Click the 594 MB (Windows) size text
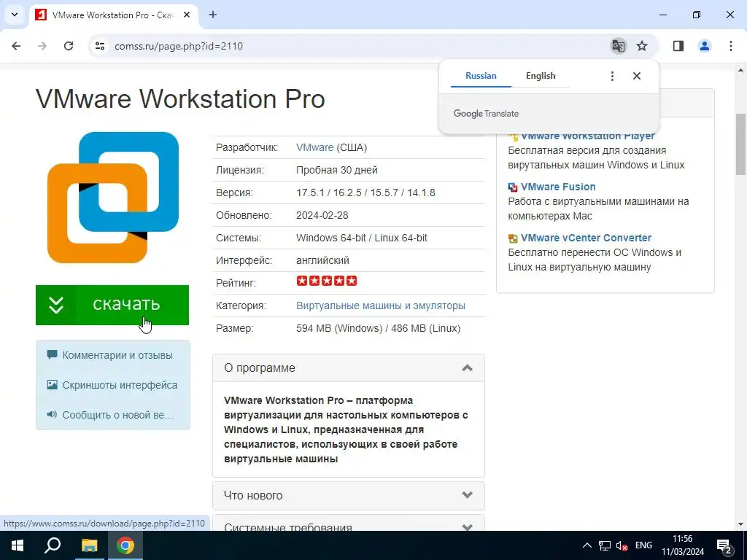This screenshot has width=747, height=560. point(379,328)
